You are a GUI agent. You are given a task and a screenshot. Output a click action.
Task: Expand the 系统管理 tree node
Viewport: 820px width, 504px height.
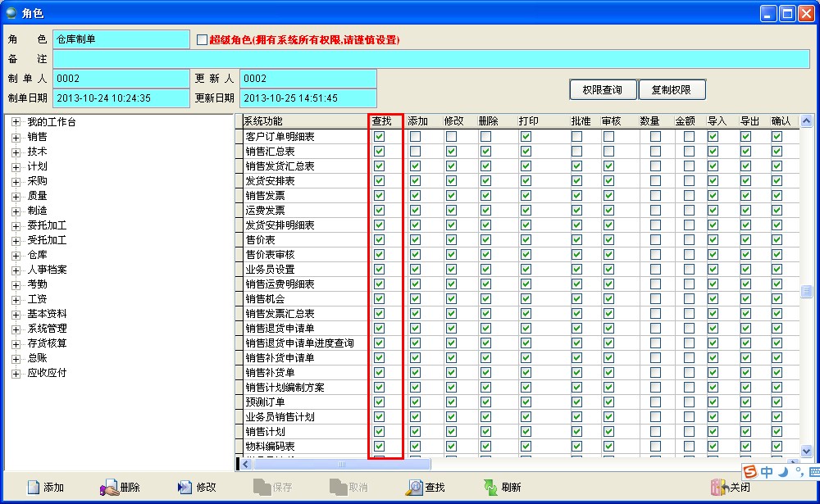pyautogui.click(x=16, y=329)
